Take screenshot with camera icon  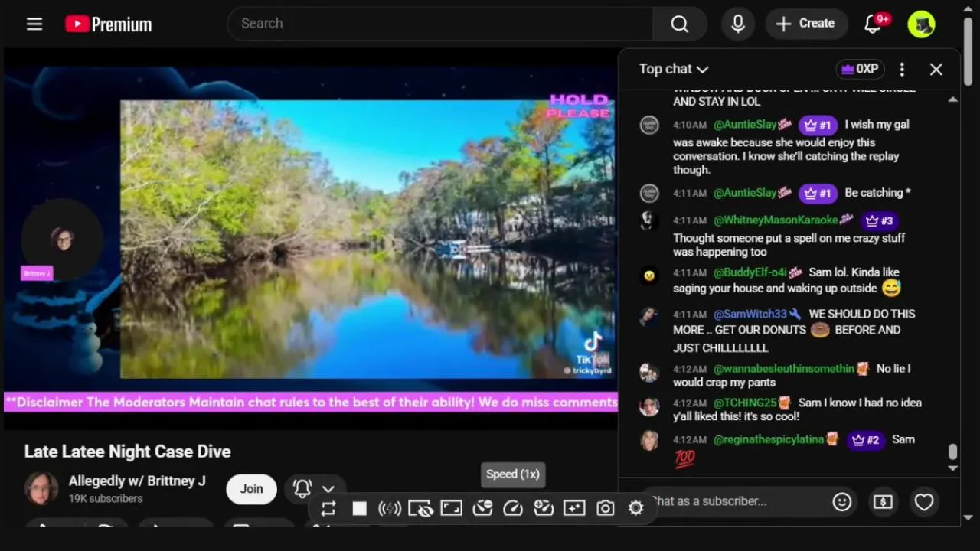pyautogui.click(x=605, y=508)
